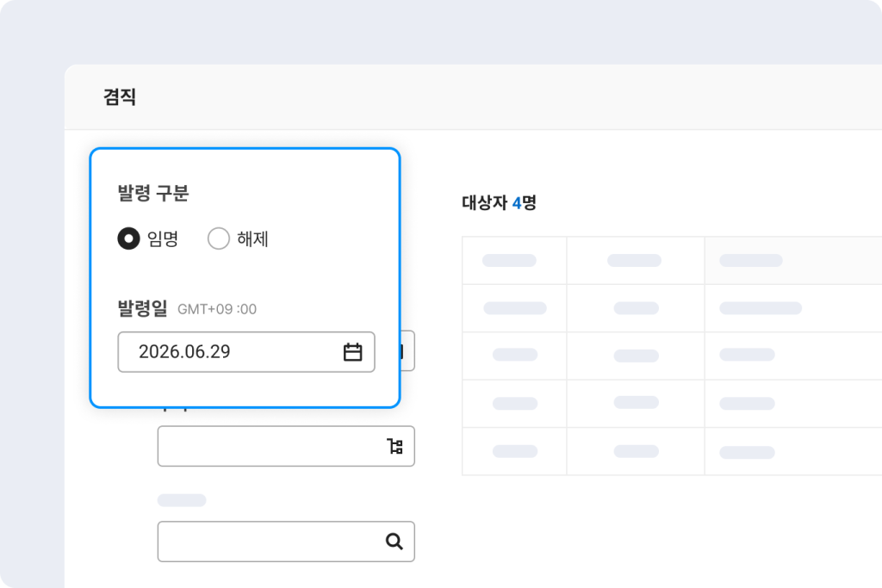Click the second column header of the table
This screenshot has height=588, width=882.
coord(635,260)
